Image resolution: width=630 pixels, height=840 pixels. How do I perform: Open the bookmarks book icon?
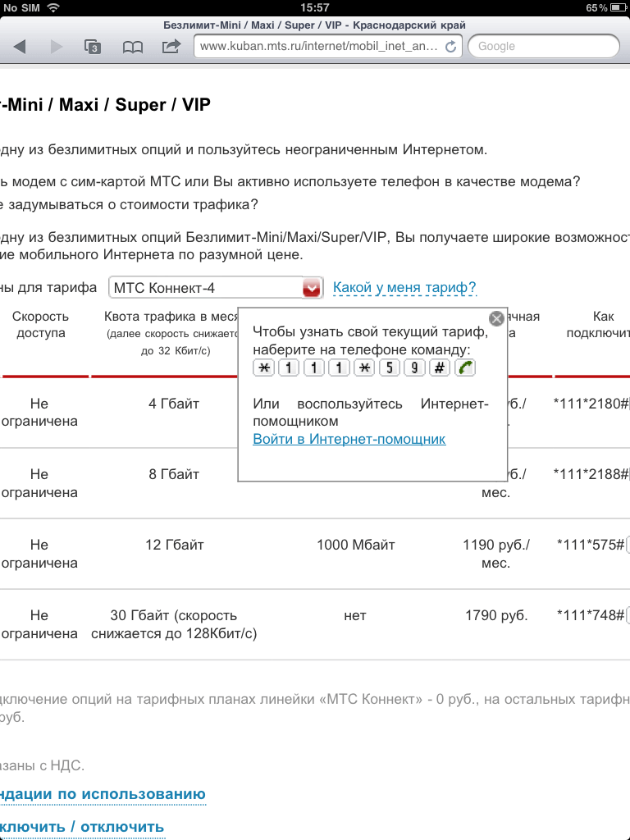[x=132, y=47]
